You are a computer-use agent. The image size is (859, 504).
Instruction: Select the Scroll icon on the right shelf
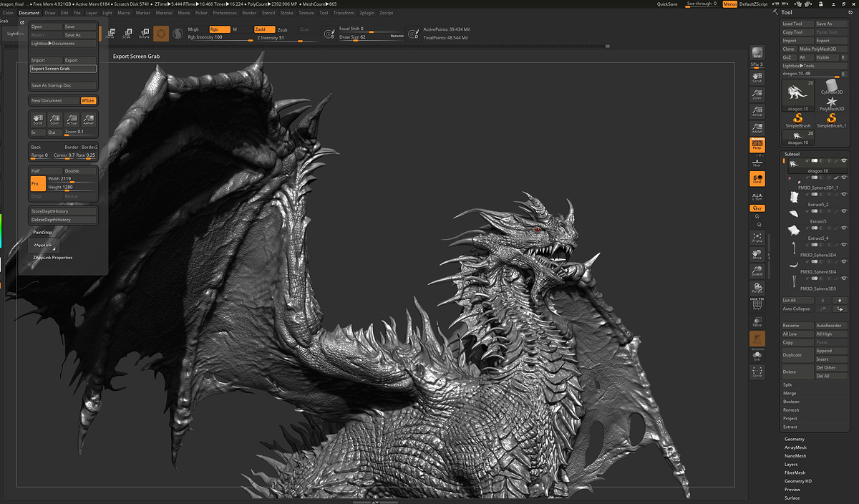pos(757,78)
